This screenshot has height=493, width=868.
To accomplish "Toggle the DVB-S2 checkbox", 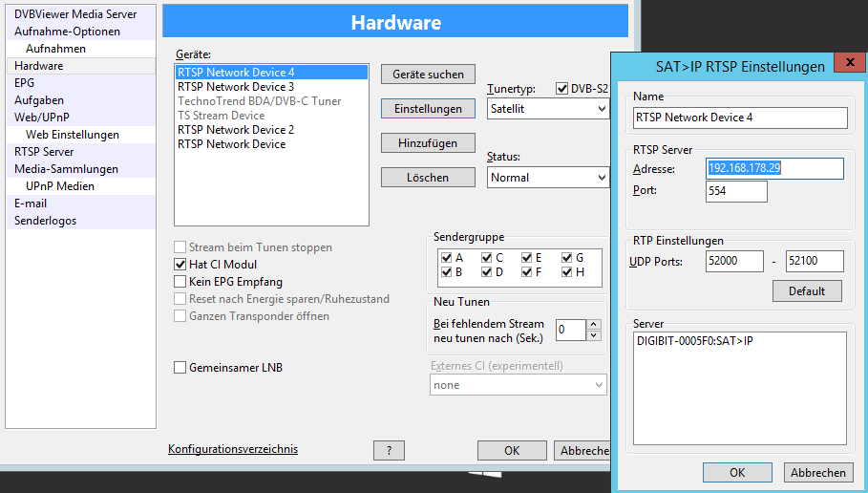I will [561, 89].
